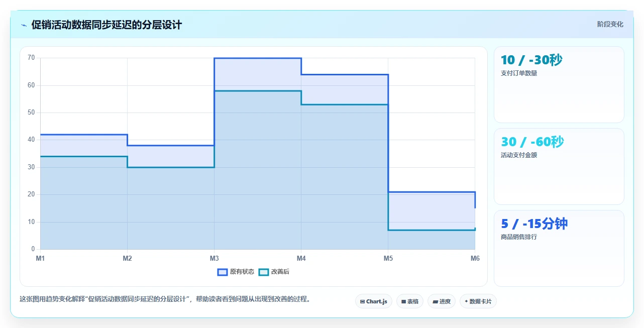
Task: Click the 70 y-axis tick label
Action: (31, 58)
